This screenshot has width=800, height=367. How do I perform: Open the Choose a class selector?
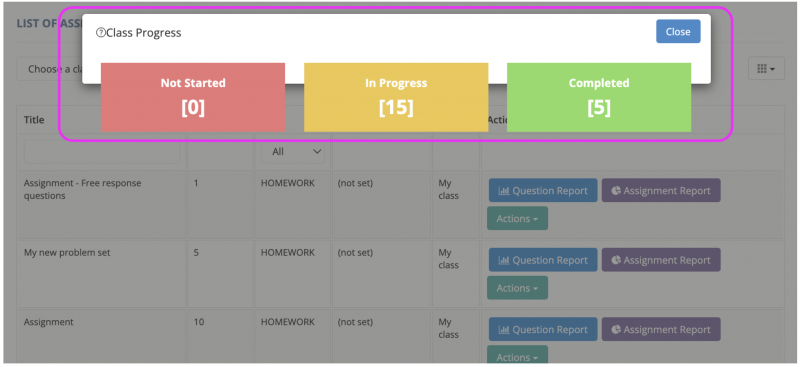(49, 69)
